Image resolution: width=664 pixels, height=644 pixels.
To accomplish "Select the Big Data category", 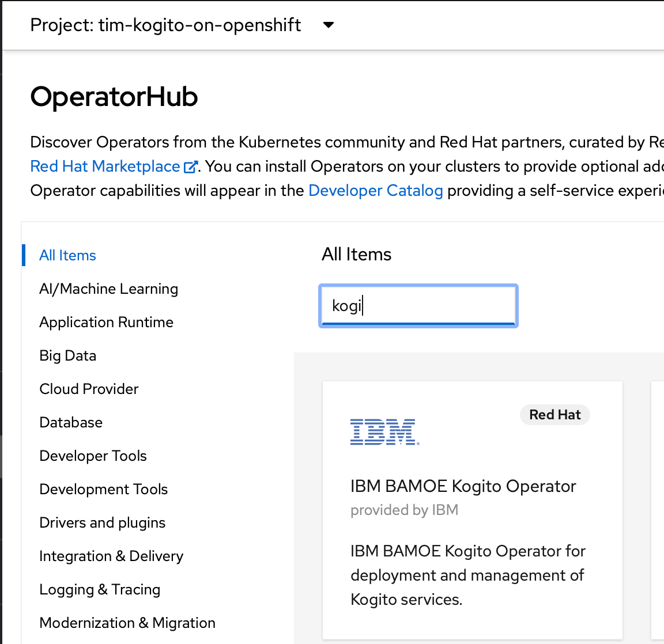I will click(68, 355).
